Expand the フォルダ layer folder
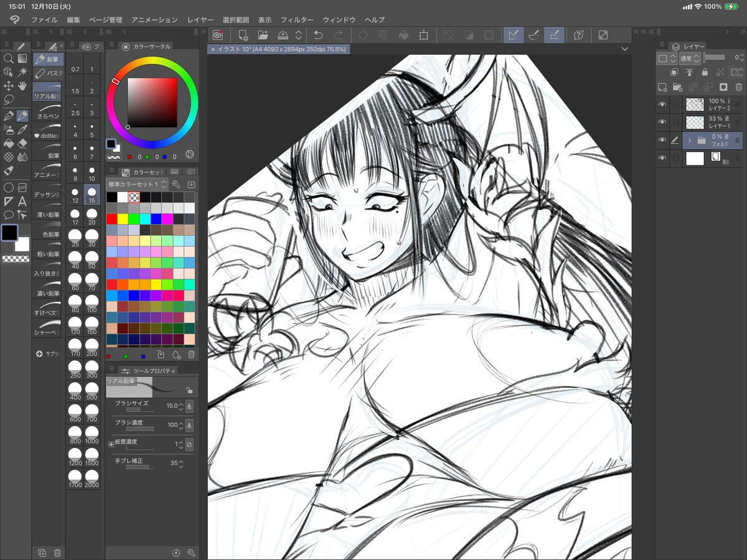 [690, 139]
